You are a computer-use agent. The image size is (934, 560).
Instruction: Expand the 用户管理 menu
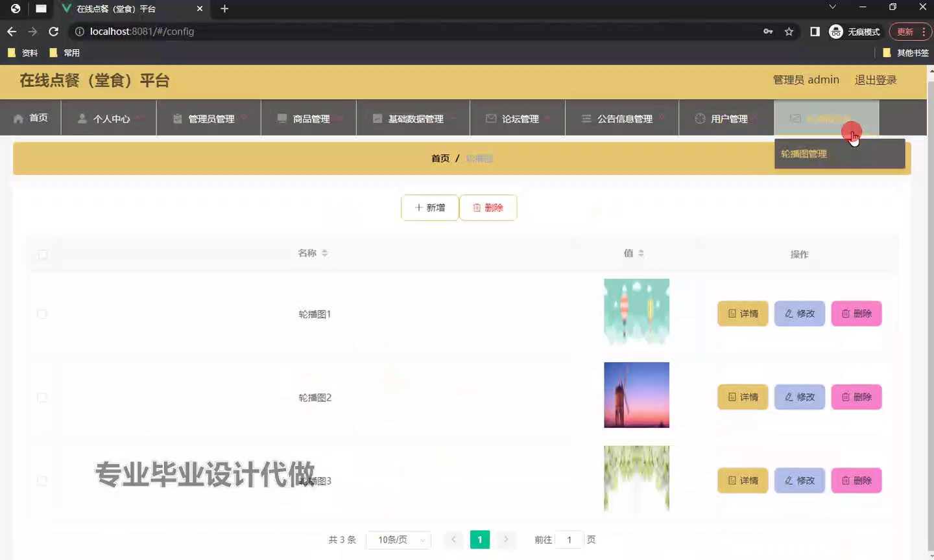[726, 118]
